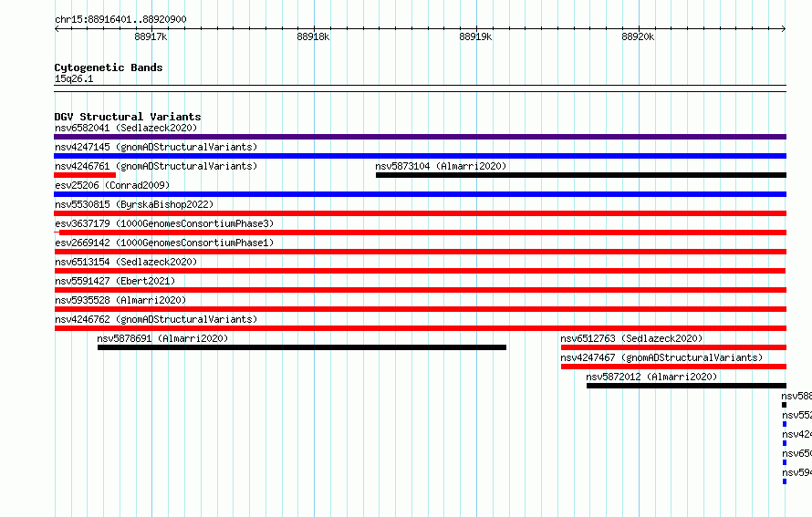Click the 88917k ruler tick label
The width and height of the screenshot is (812, 517).
tap(151, 36)
